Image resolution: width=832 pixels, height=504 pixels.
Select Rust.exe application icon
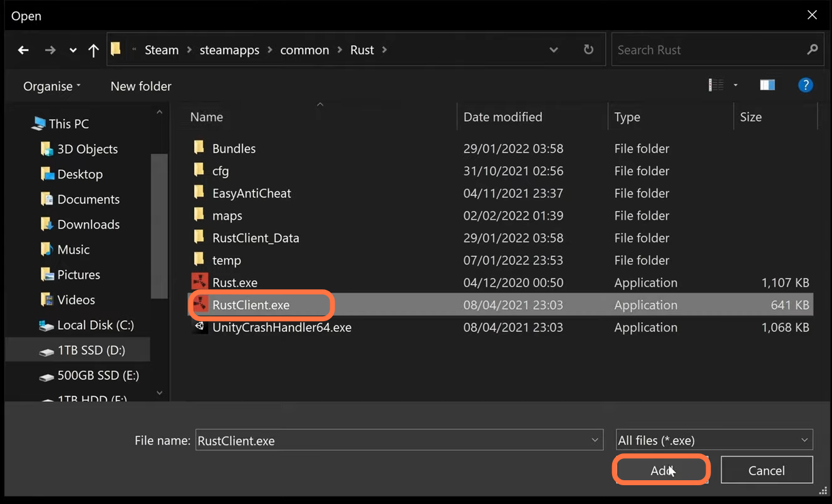[200, 282]
